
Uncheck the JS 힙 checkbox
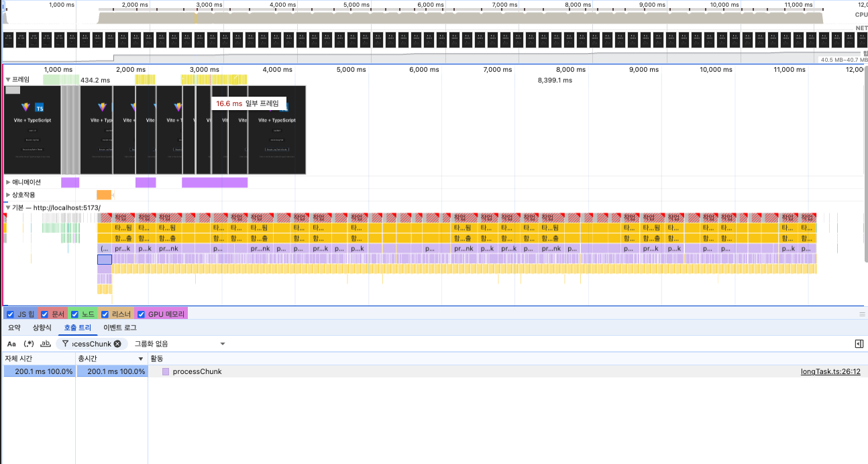[x=10, y=314]
